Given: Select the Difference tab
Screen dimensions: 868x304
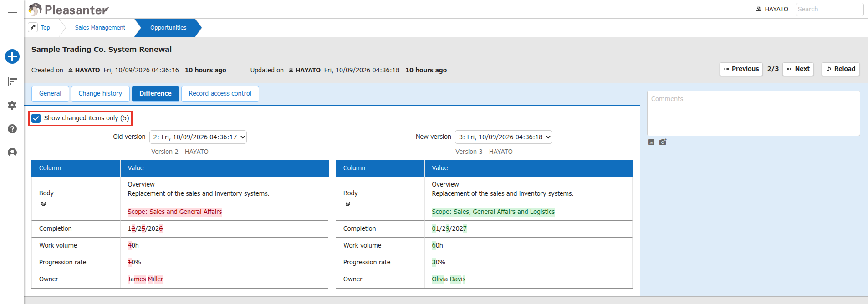Looking at the screenshot, I should (x=155, y=94).
